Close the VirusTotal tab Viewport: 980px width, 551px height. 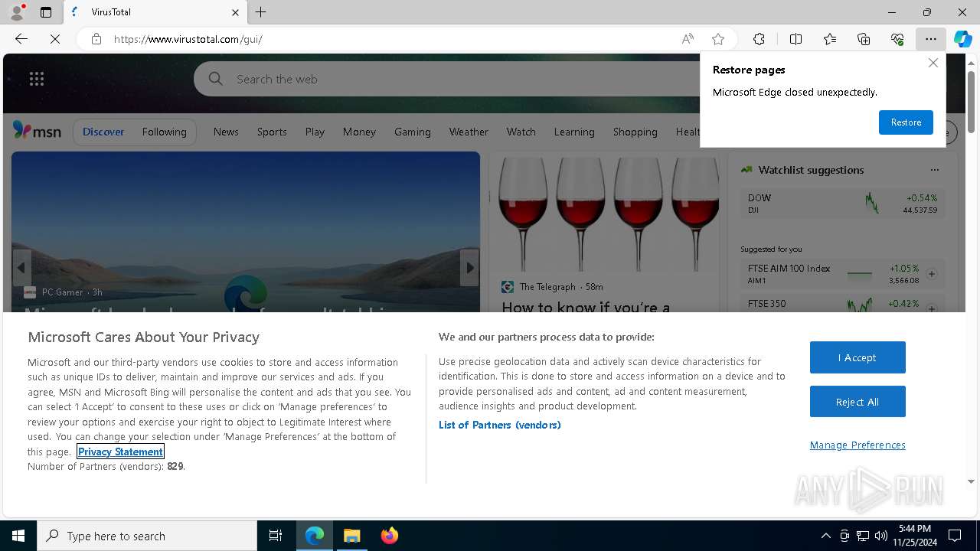click(x=235, y=12)
